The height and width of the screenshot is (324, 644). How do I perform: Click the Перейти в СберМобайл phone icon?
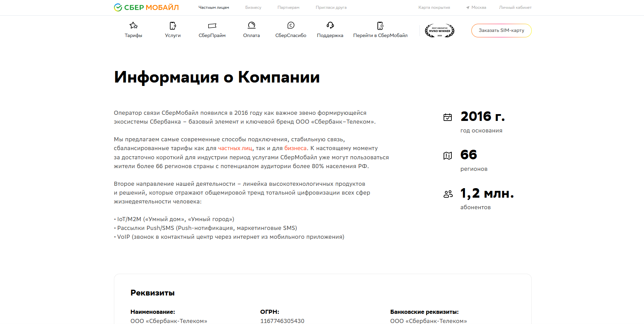tap(380, 25)
